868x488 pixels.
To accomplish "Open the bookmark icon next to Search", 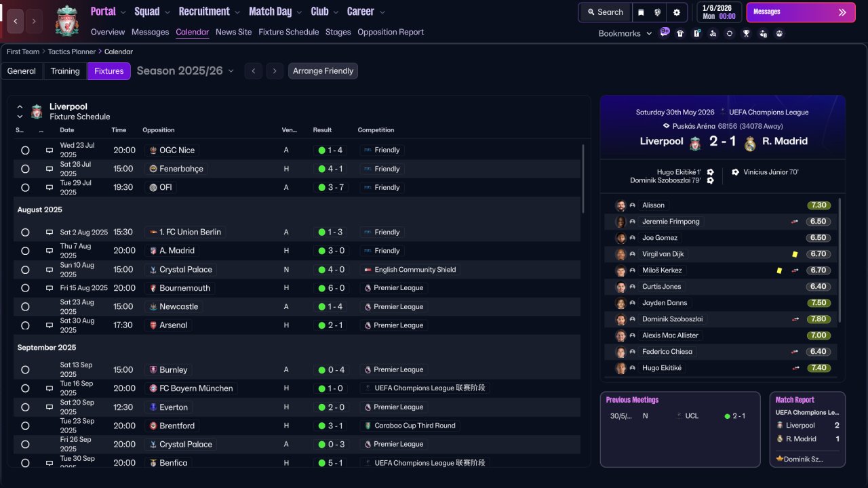I will tap(641, 12).
